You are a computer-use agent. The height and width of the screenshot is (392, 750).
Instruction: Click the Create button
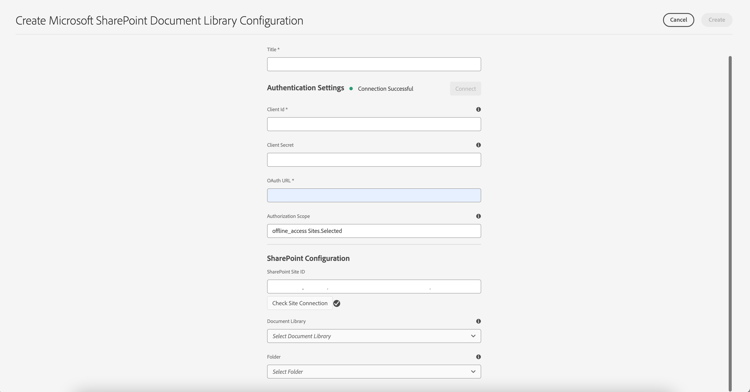tap(717, 20)
